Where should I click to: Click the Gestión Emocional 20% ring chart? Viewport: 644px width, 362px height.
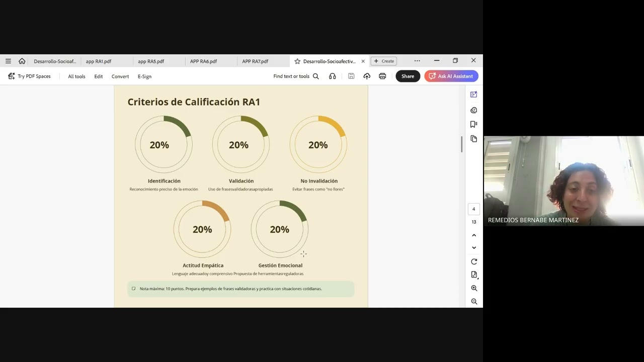pyautogui.click(x=280, y=229)
